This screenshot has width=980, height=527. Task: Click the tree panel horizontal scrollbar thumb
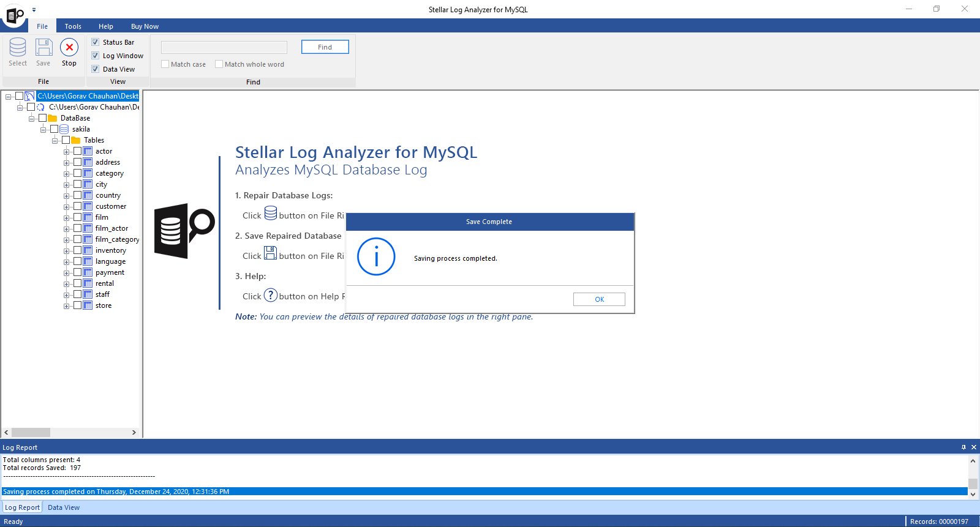pyautogui.click(x=31, y=432)
